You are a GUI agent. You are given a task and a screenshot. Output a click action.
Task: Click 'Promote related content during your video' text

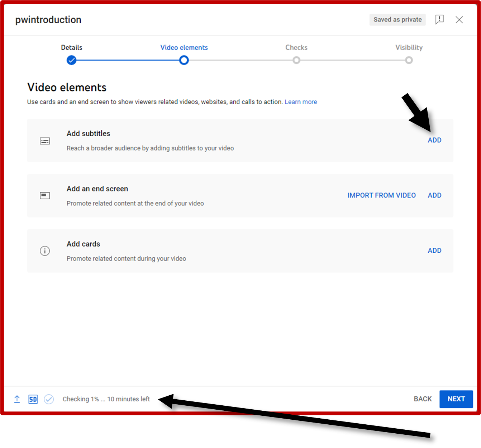pos(126,258)
